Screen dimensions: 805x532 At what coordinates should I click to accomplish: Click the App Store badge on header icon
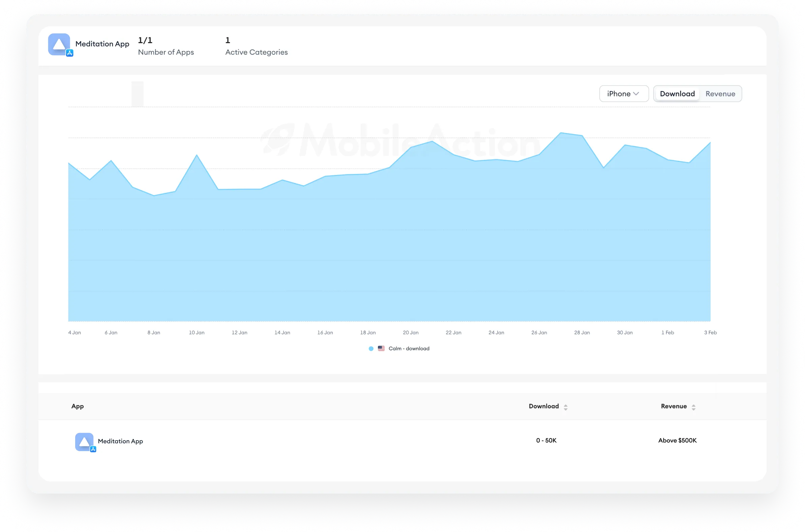point(69,53)
